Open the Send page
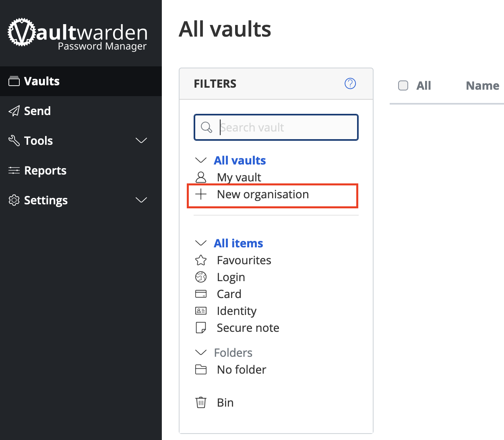Viewport: 504px width, 440px height. [37, 111]
